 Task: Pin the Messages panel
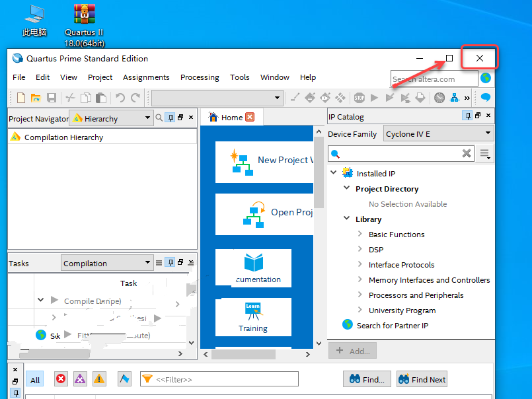[15, 393]
